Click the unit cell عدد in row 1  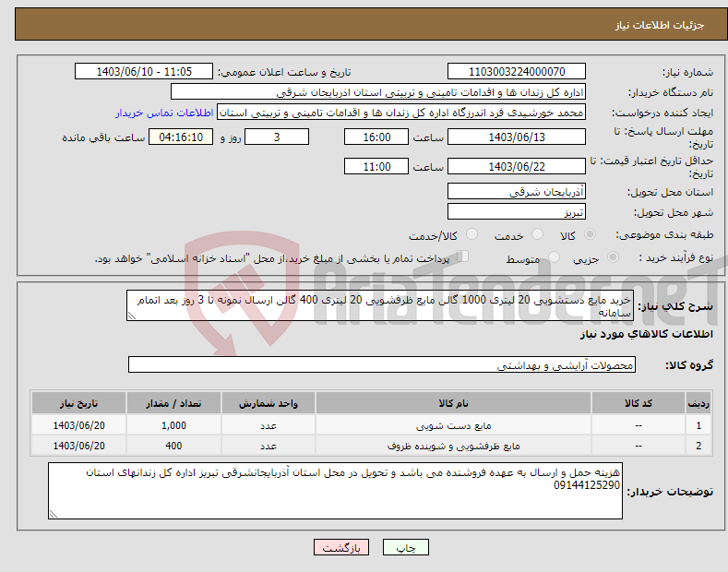[x=269, y=425]
